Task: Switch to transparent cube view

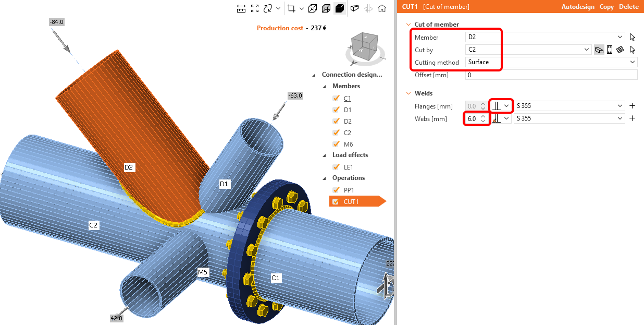Action: pyautogui.click(x=326, y=8)
